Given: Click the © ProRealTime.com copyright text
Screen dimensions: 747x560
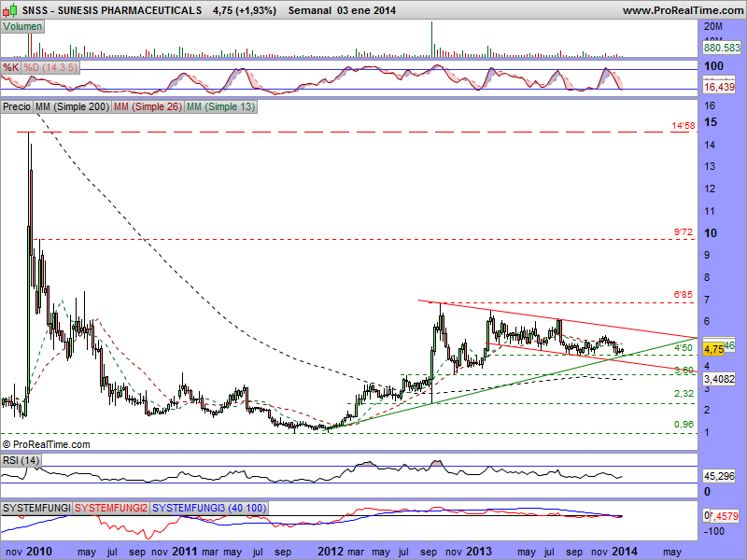Looking at the screenshot, I should [x=46, y=444].
